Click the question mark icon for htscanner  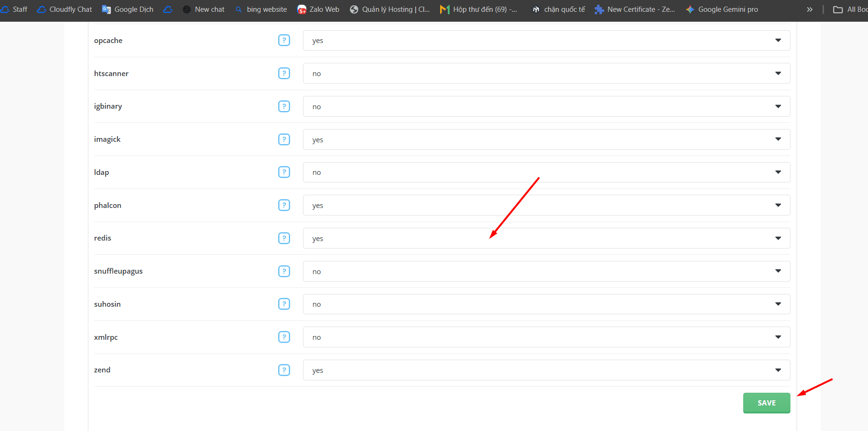[284, 73]
